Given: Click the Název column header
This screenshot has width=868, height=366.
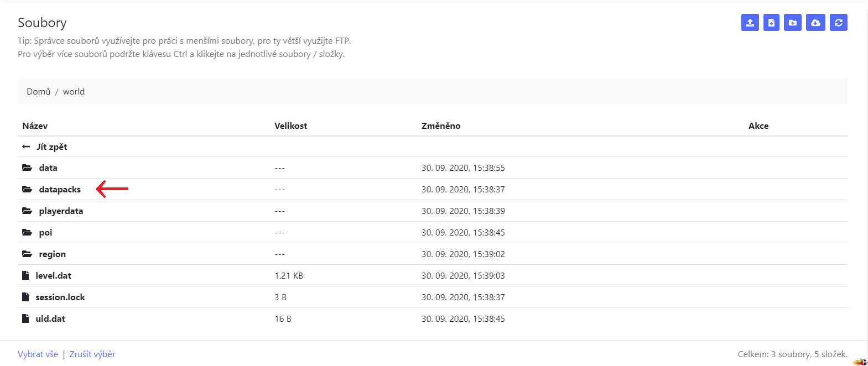Looking at the screenshot, I should tap(35, 126).
